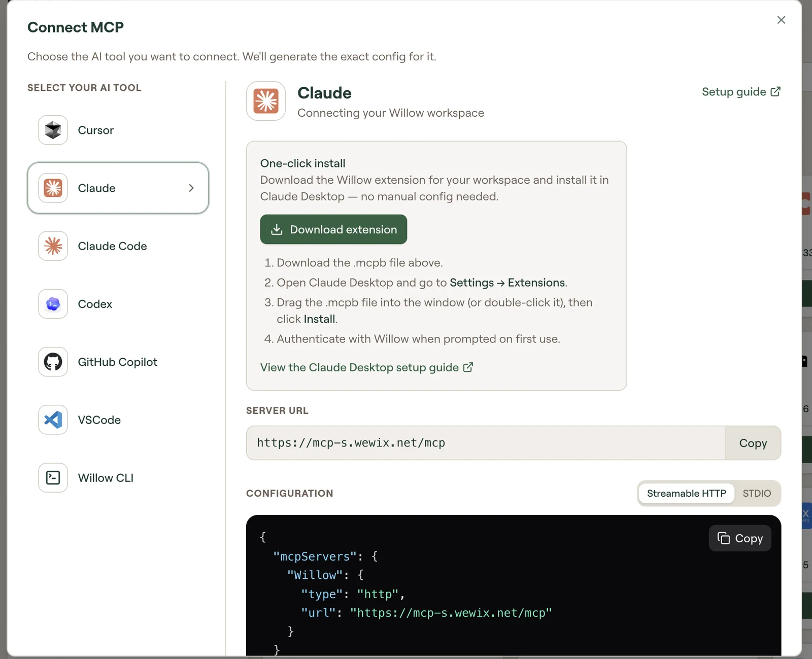Viewport: 812px width, 659px height.
Task: Click the large Claude logo in header
Action: [x=266, y=101]
